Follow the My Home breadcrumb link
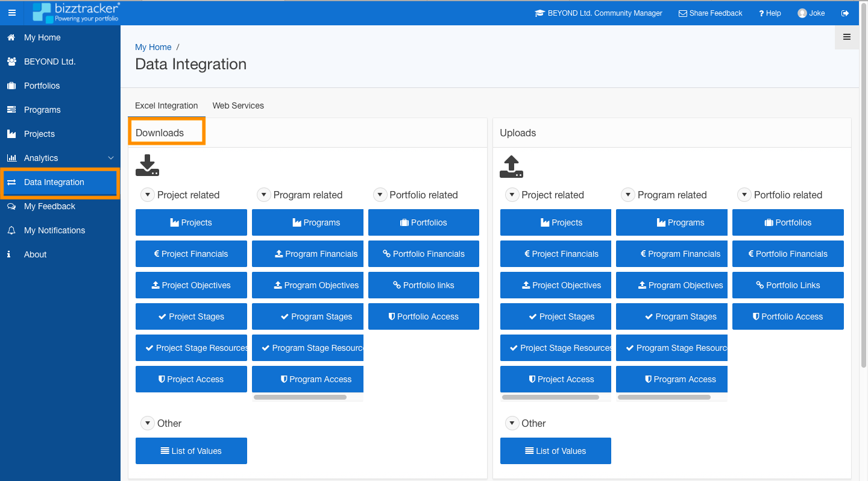Viewport: 868px width, 481px height. point(153,47)
